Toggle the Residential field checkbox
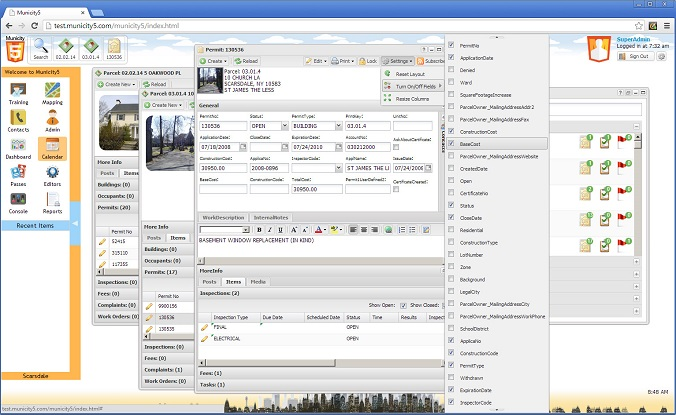This screenshot has height=415, width=676. coord(452,228)
